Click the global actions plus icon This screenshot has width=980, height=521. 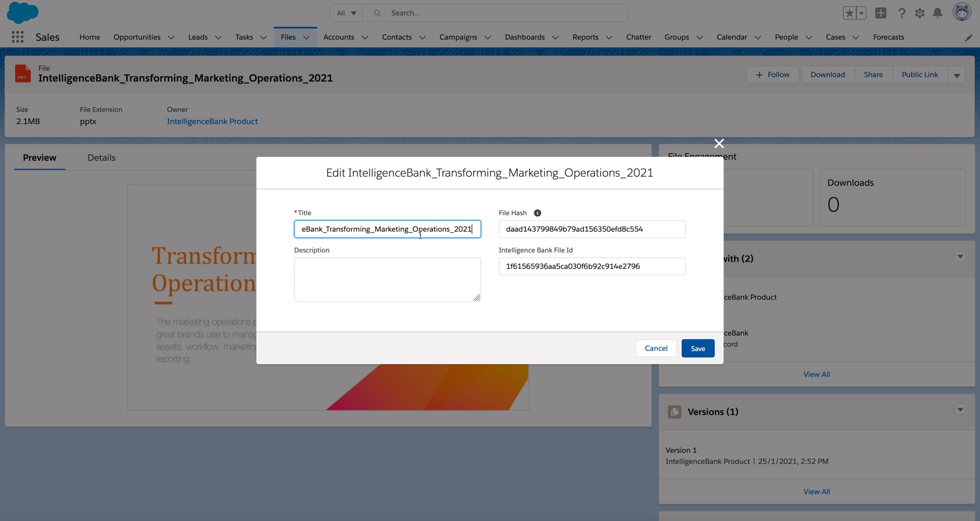[x=880, y=13]
